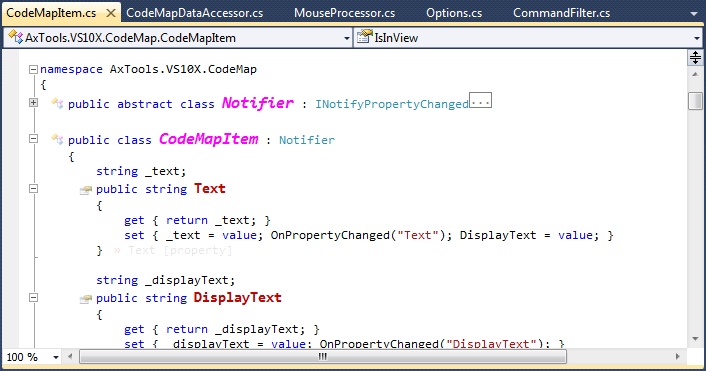Close the CodeMapItem.cs tab

point(110,14)
